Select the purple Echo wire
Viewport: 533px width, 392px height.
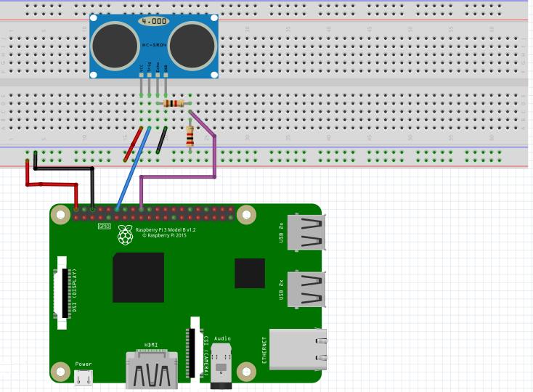click(x=215, y=156)
